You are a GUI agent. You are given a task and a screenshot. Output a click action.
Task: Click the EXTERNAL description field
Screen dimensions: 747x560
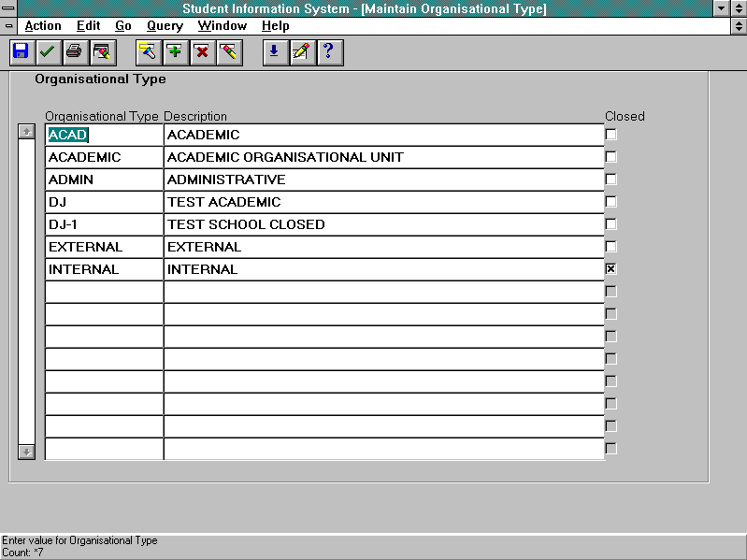tap(383, 247)
